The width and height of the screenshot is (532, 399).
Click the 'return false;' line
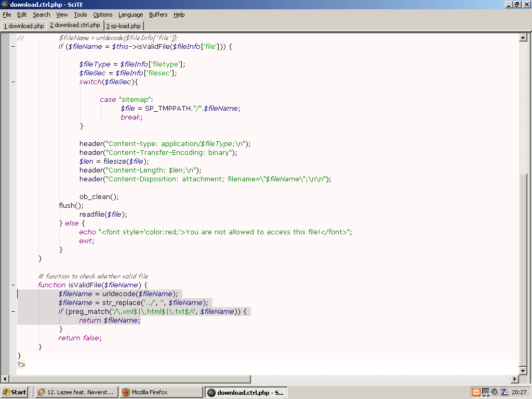[79, 338]
